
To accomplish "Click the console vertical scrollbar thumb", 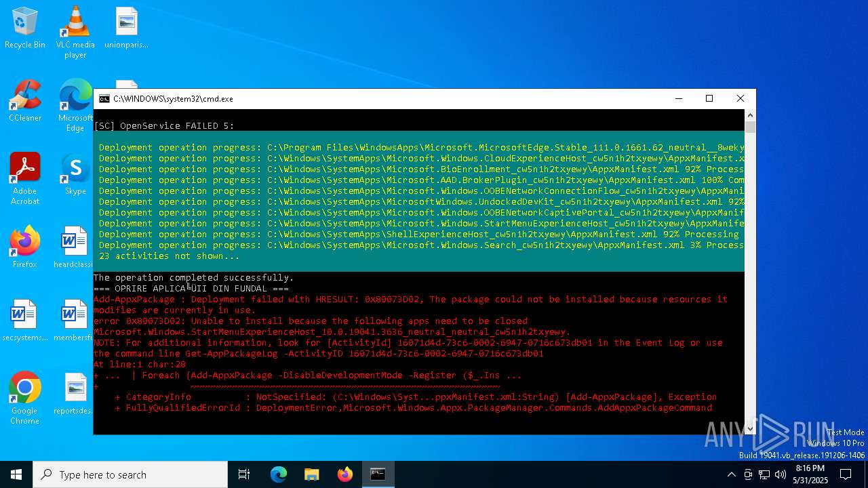I will click(750, 127).
